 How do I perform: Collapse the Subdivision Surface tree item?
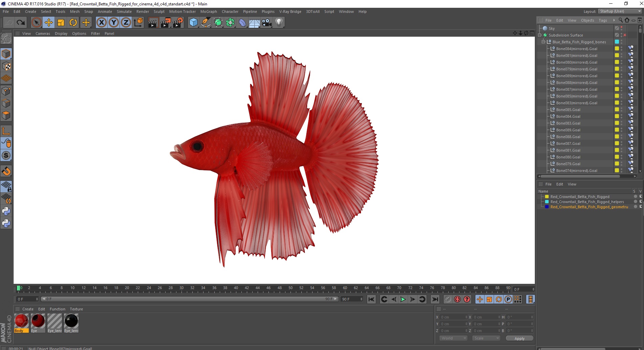click(x=540, y=35)
